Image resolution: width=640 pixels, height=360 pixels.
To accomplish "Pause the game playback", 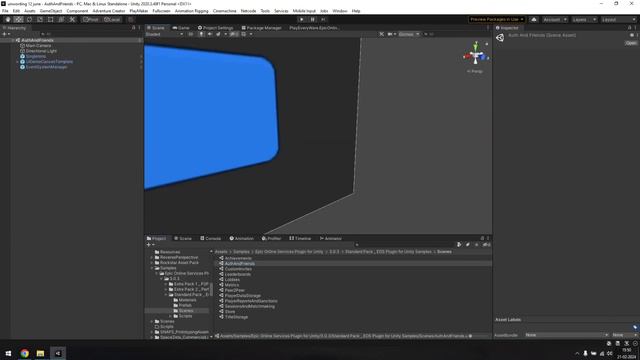I will 312,19.
